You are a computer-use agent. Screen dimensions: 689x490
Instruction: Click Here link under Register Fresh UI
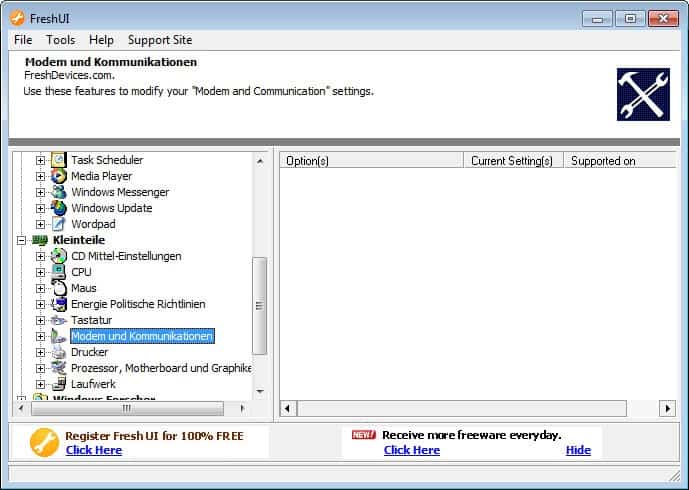(x=94, y=450)
